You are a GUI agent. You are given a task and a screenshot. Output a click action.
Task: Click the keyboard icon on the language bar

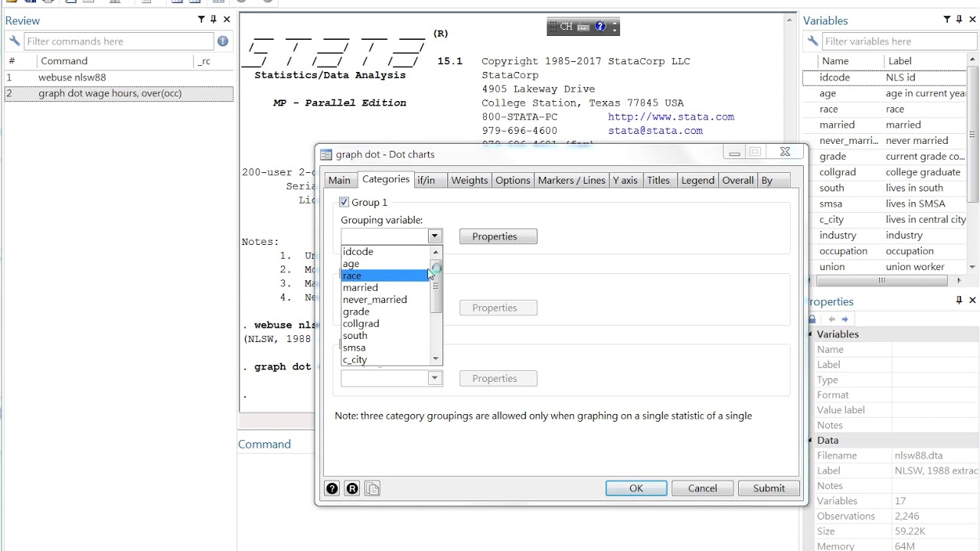pyautogui.click(x=583, y=27)
